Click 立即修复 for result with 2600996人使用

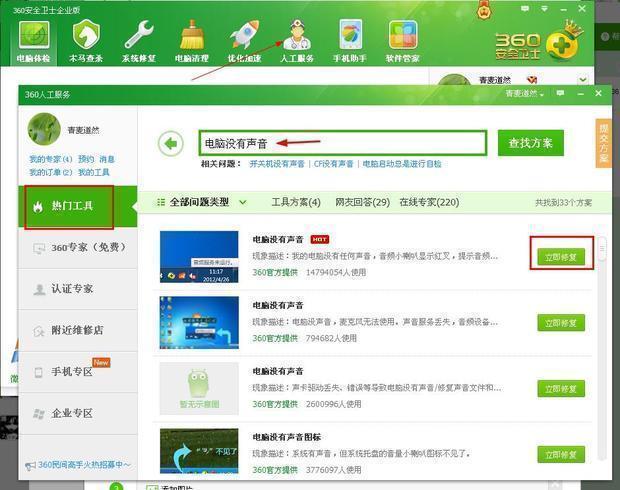561,389
